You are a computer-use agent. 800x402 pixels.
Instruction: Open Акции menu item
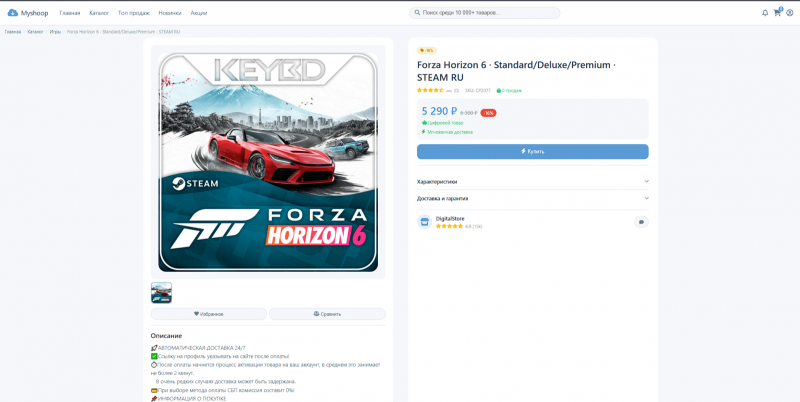(x=198, y=13)
